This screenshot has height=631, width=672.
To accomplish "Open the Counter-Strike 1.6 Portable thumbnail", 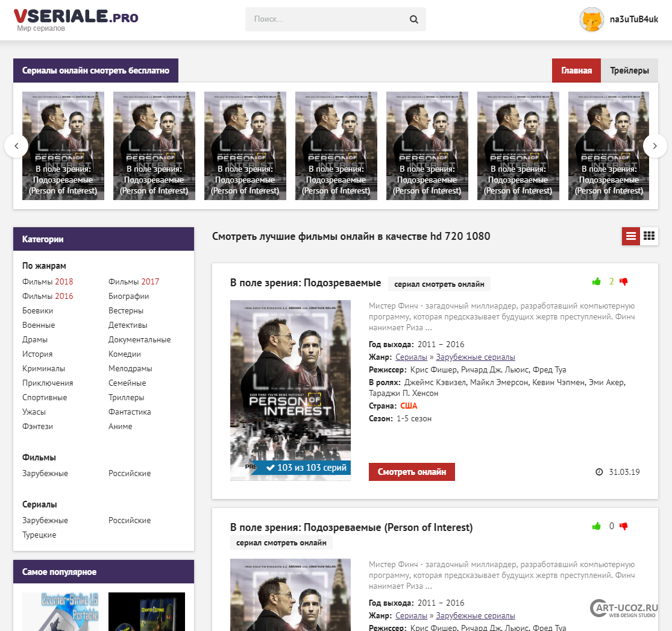I will click(60, 612).
